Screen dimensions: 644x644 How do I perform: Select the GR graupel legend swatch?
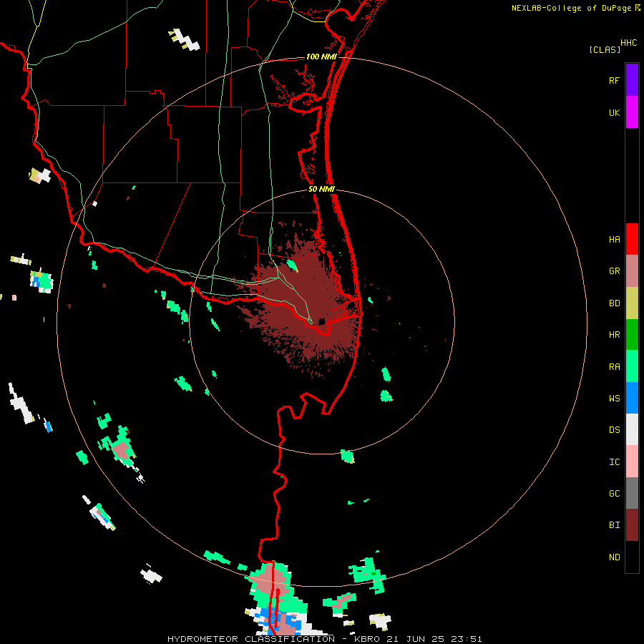[632, 270]
